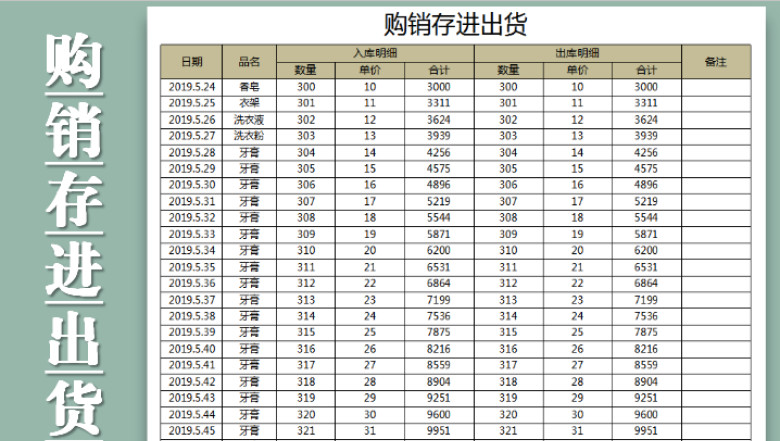This screenshot has width=780, height=441.
Task: Click 合计 header under 出库明细
Action: click(647, 70)
